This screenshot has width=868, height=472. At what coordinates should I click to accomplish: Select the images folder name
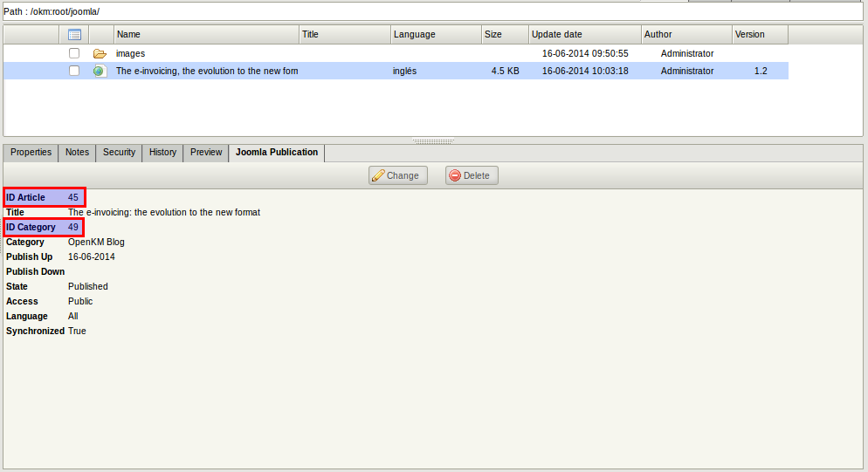tap(131, 54)
